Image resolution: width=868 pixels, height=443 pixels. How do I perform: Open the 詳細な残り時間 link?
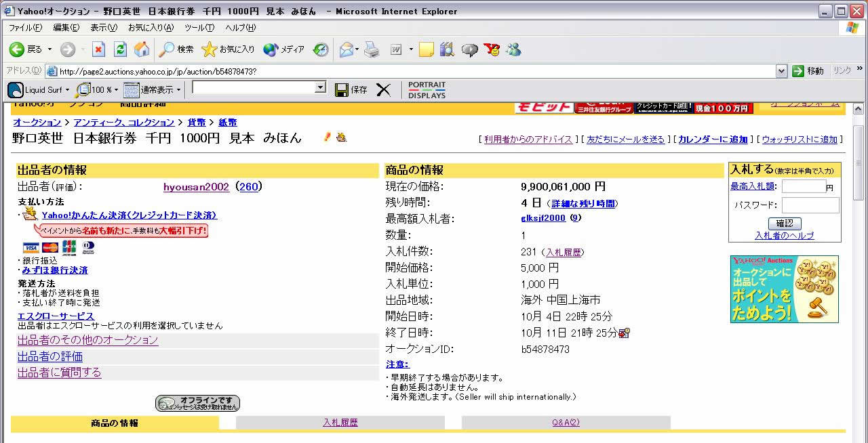[x=583, y=203]
